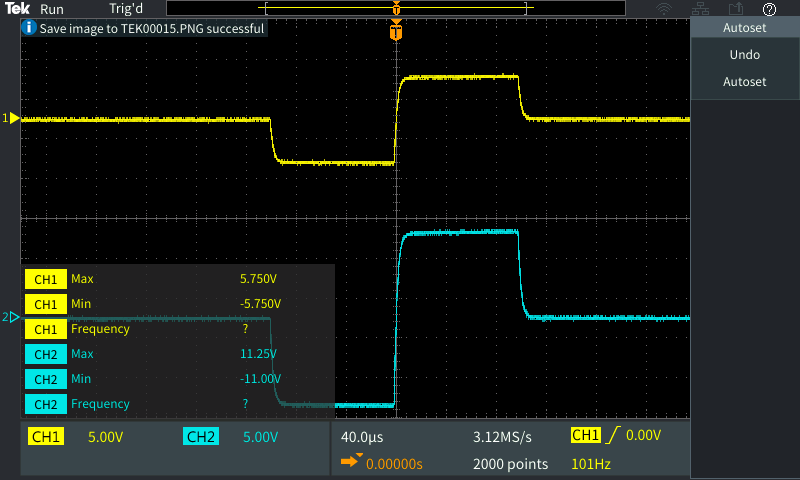Select the orange trigger position T marker
800x480 pixels.
(x=396, y=30)
